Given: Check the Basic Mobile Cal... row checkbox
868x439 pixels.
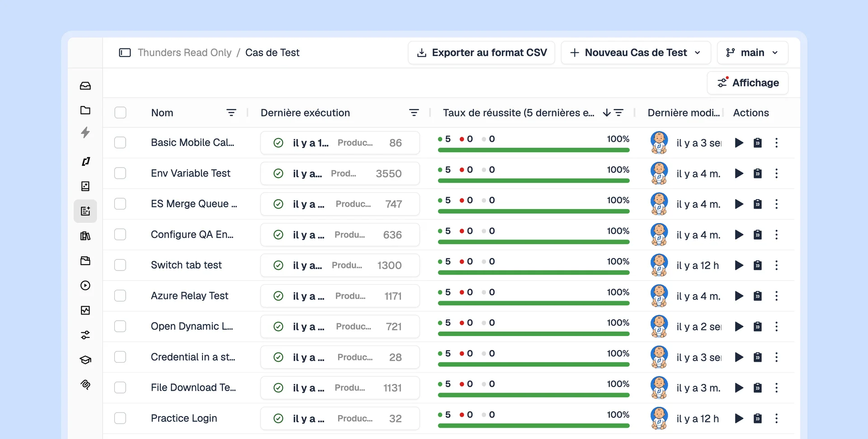Looking at the screenshot, I should coord(120,143).
